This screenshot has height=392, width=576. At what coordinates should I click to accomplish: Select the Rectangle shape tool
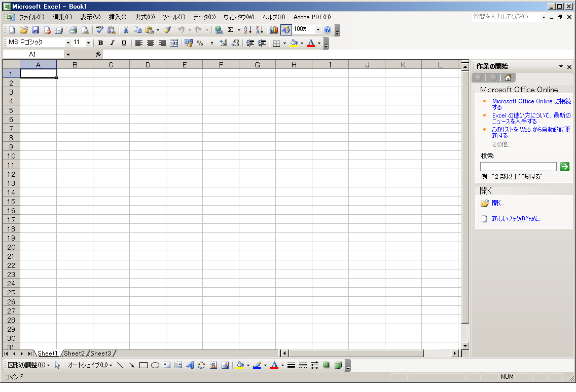(143, 365)
